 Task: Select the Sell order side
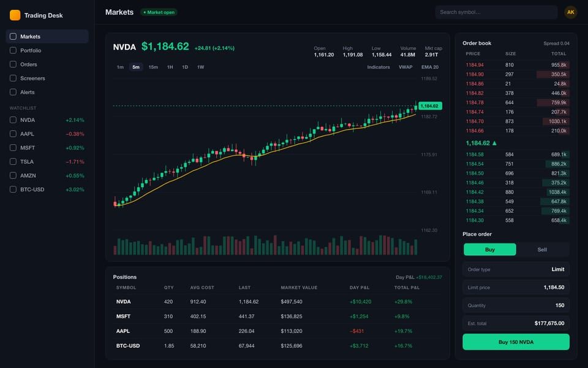[x=542, y=250]
